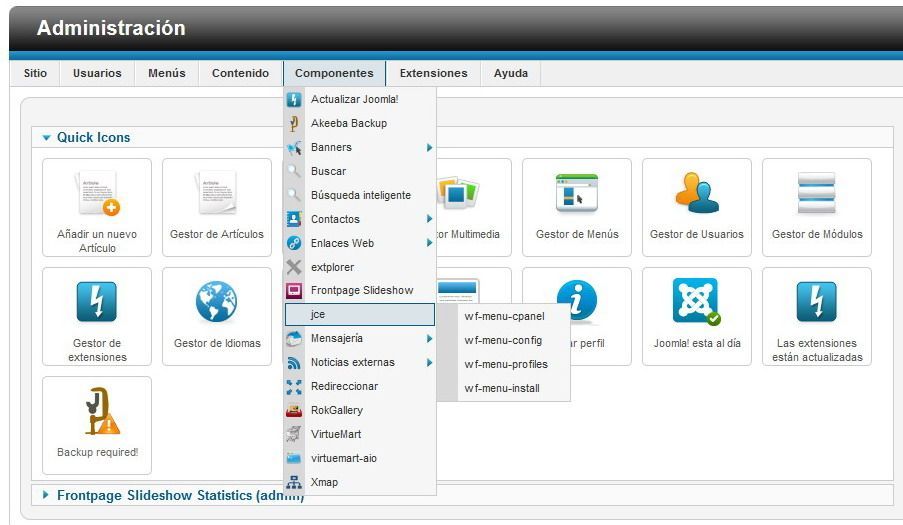The image size is (903, 525).
Task: Click the Gestor de Módulos label
Action: tap(817, 234)
